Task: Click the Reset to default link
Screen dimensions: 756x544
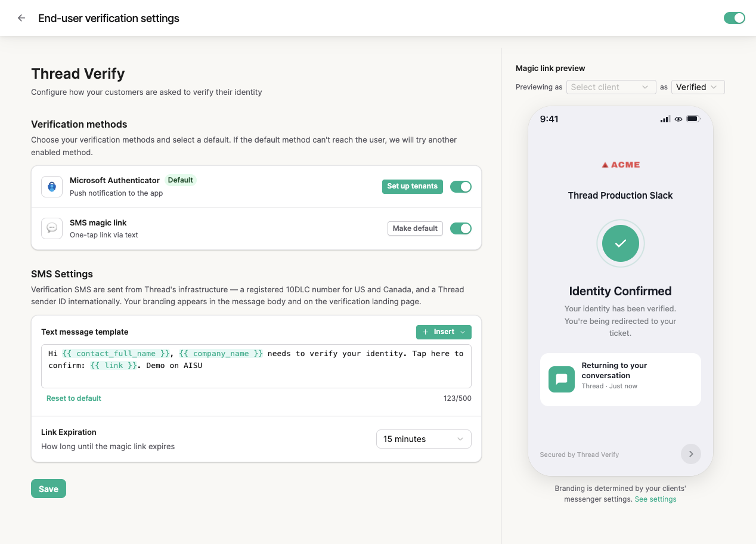Action: [x=74, y=398]
